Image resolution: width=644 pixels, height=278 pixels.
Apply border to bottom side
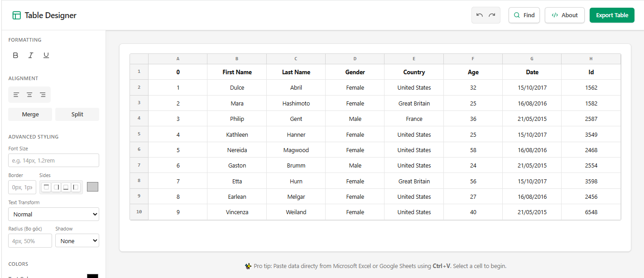tap(66, 187)
